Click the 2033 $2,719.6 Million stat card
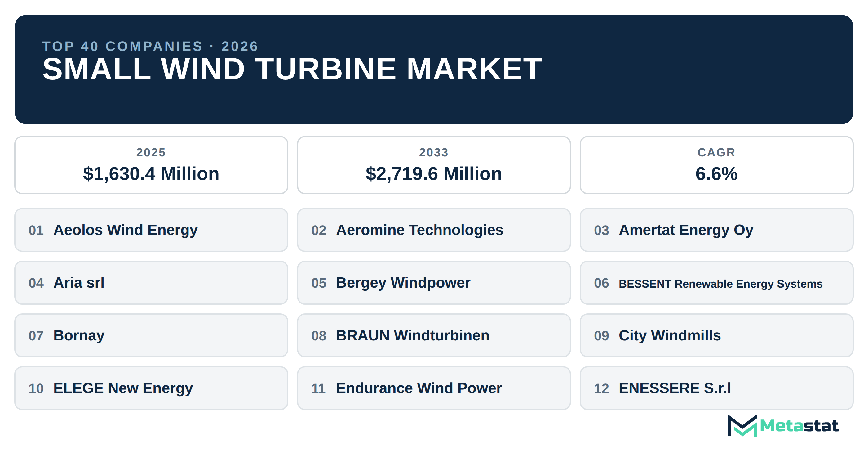The height and width of the screenshot is (453, 868). point(434,165)
